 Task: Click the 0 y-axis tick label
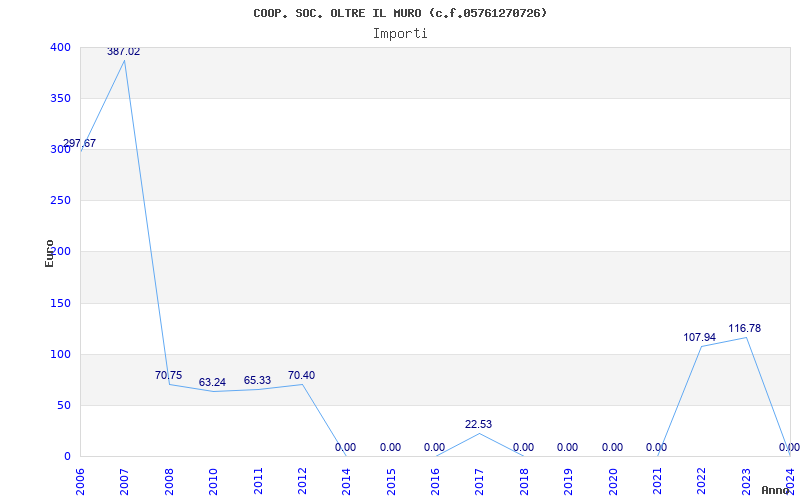coord(67,457)
